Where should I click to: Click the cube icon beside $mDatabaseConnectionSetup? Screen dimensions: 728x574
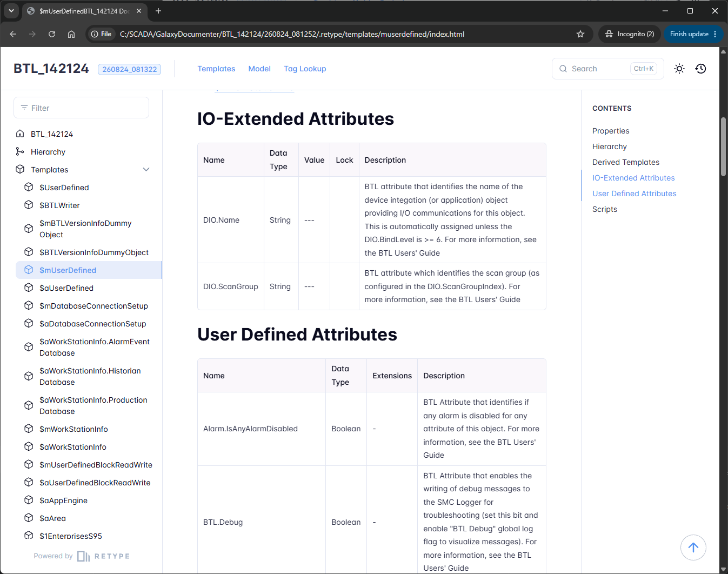pos(29,305)
